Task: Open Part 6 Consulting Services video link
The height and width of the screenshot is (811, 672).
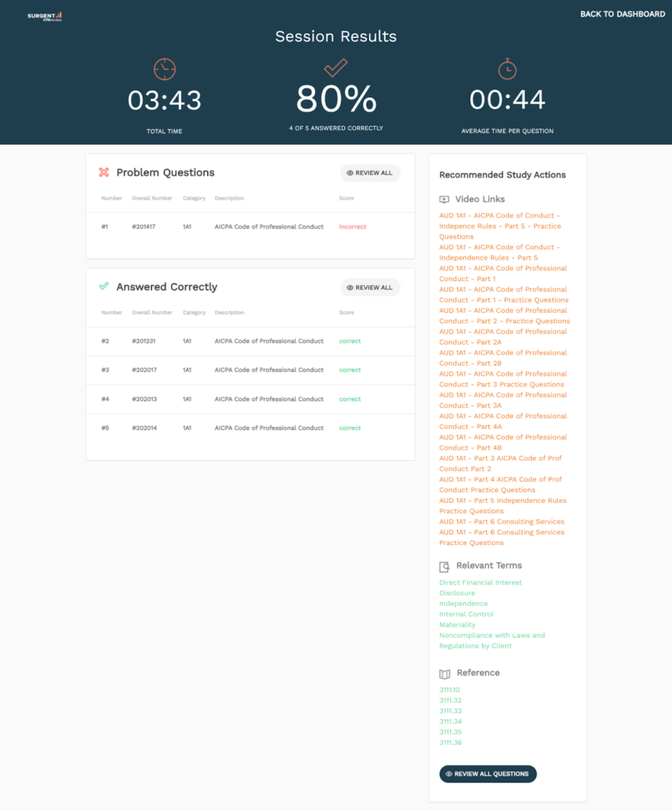Action: click(x=502, y=522)
